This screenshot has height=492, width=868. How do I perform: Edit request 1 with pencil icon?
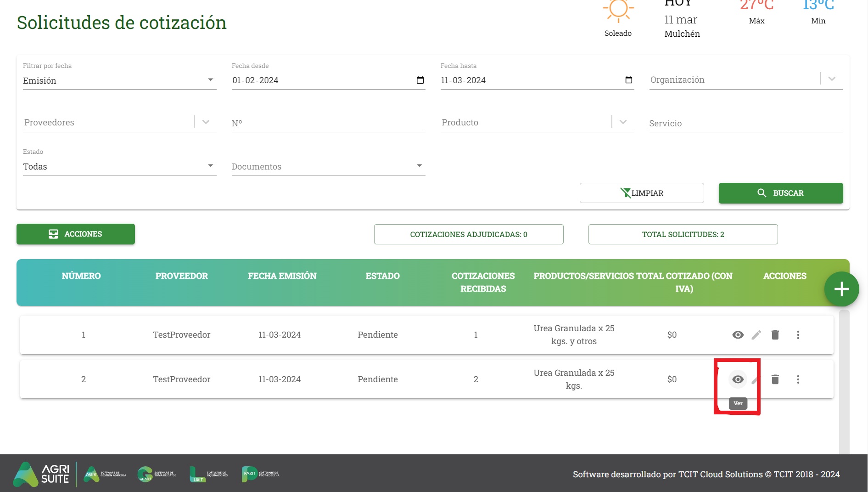(756, 335)
